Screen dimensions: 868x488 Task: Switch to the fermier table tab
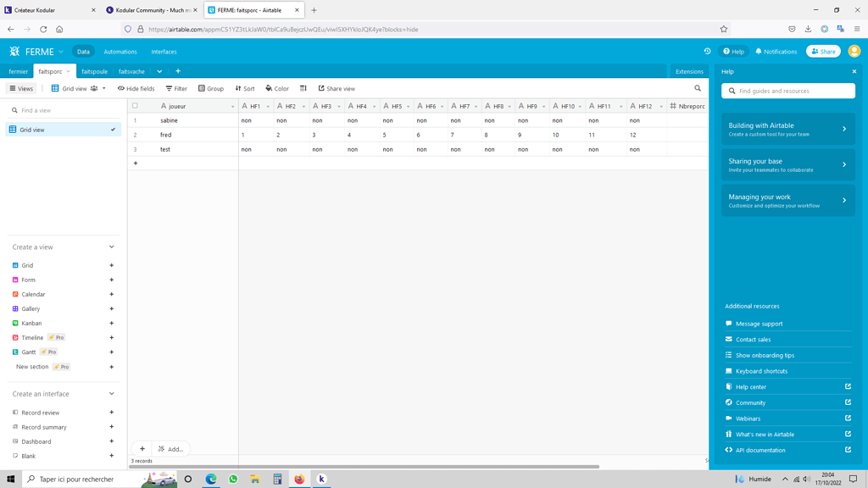coord(19,71)
